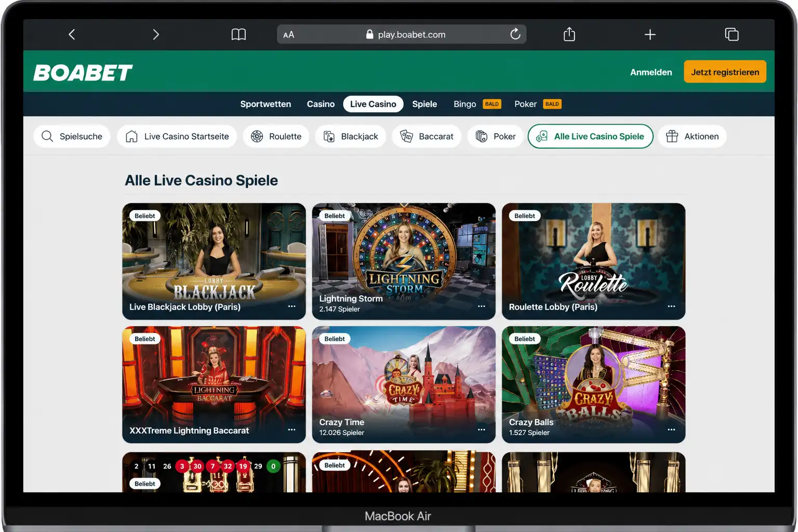Select Alle Live Casino Spiele filter
Image resolution: width=798 pixels, height=532 pixels.
590,136
